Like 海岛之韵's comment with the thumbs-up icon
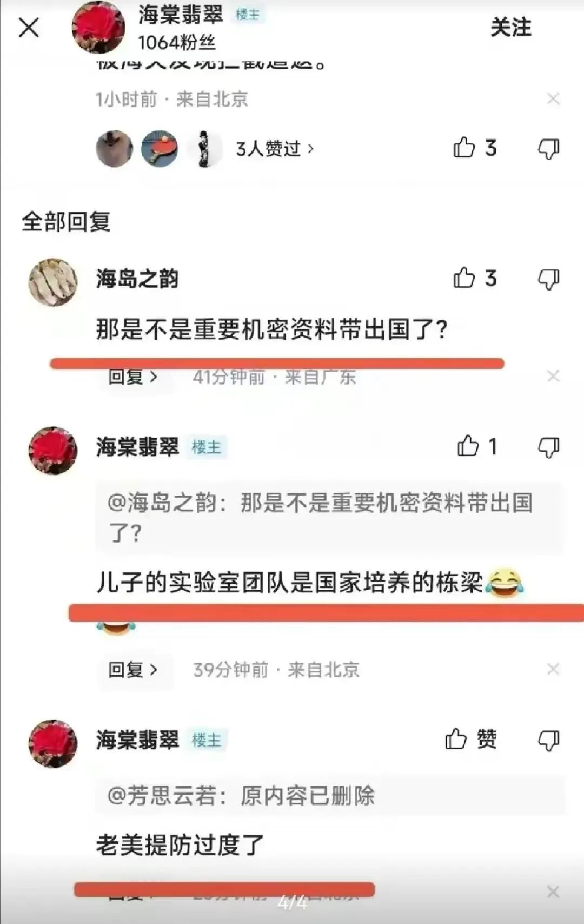Image resolution: width=584 pixels, height=924 pixels. [475, 278]
